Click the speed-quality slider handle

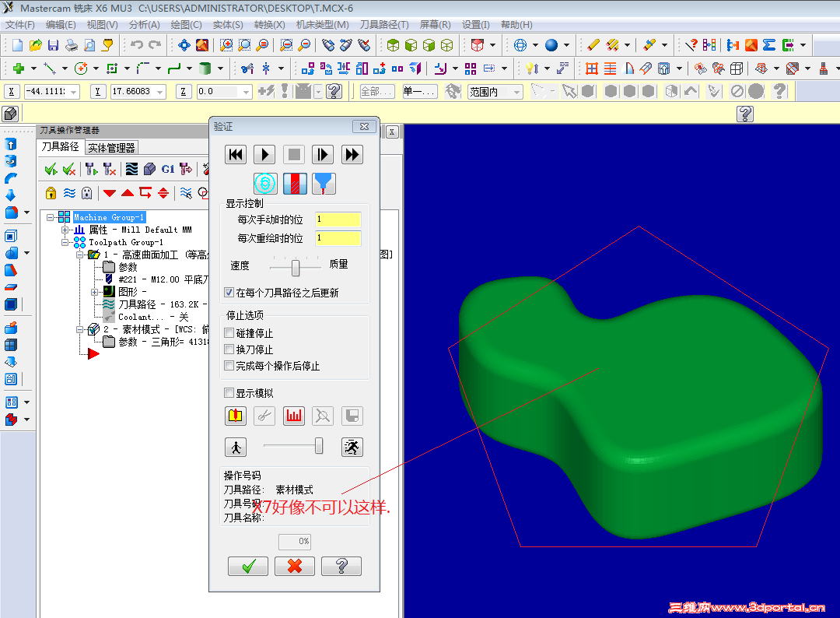click(296, 268)
